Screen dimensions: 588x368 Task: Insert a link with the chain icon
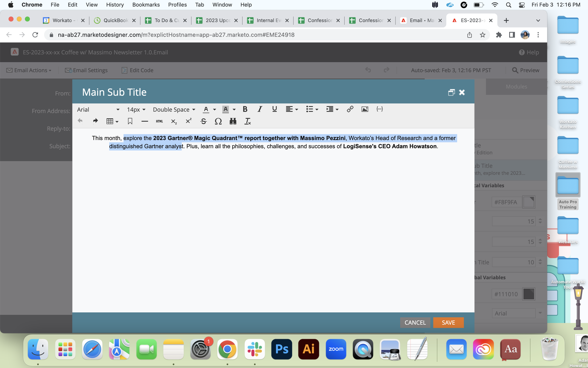(350, 109)
